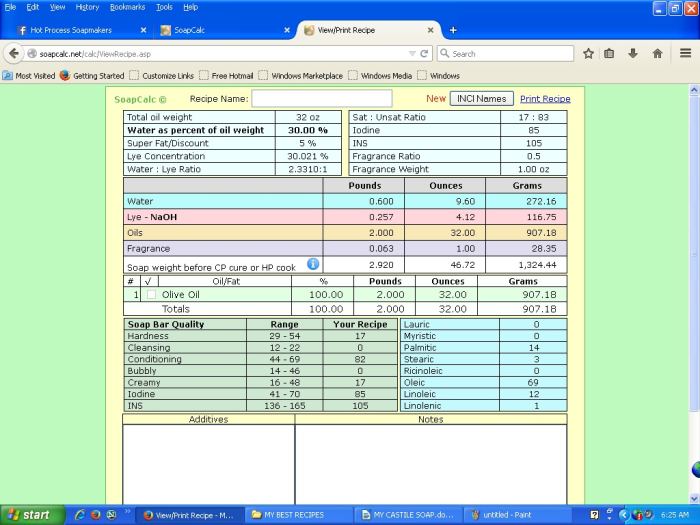Image resolution: width=700 pixels, height=525 pixels.
Task: Open the Edit menu
Action: coord(33,7)
